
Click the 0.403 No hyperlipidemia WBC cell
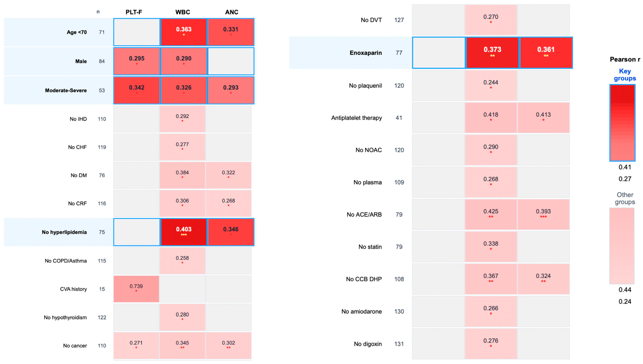184,232
